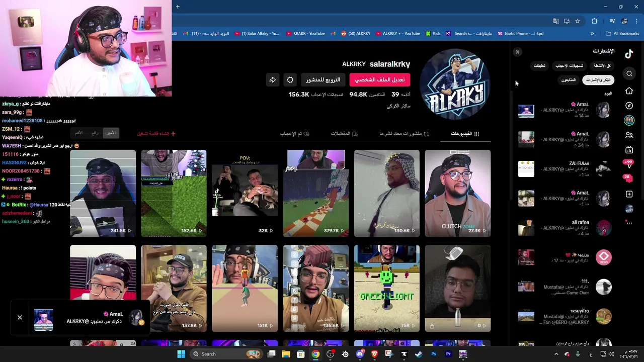Open Chrome three-dot menu
This screenshot has width=644, height=362.
coord(636,21)
